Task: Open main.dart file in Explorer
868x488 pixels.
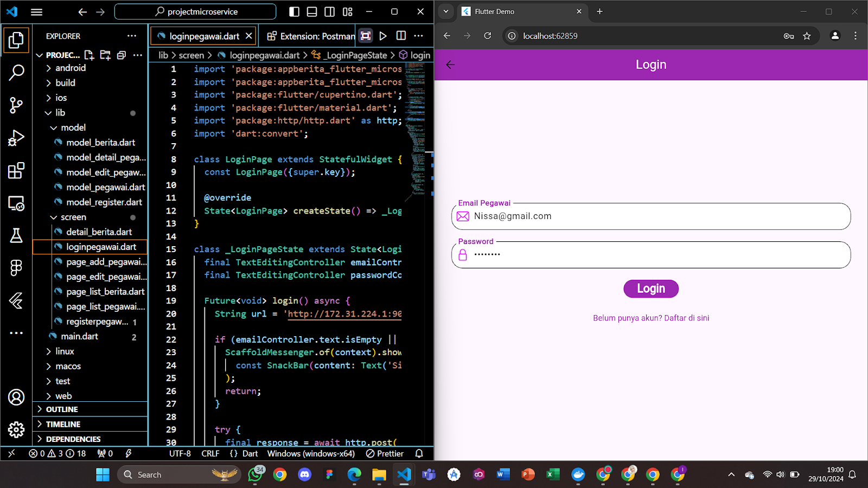Action: coord(90,336)
